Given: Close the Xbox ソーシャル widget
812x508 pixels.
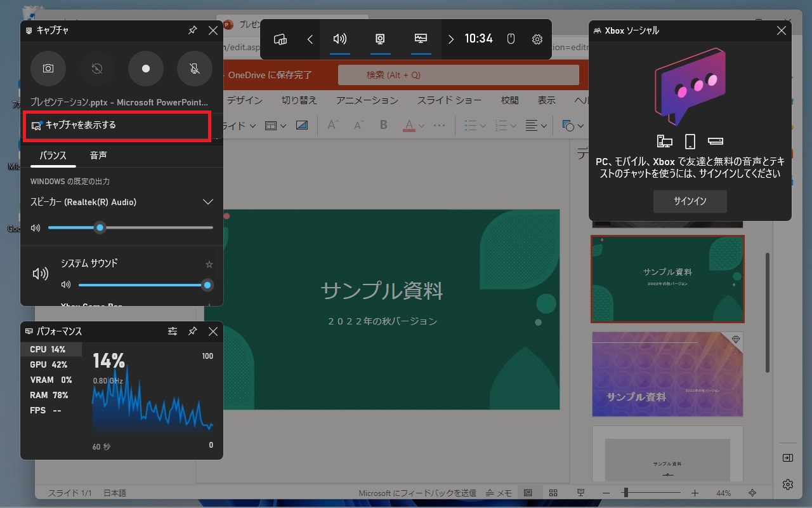Looking at the screenshot, I should point(782,30).
